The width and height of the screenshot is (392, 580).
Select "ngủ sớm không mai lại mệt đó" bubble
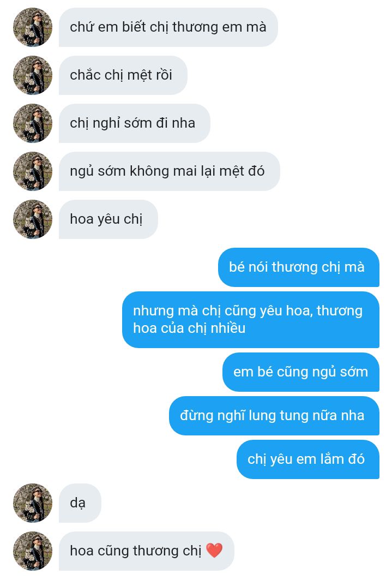point(169,172)
